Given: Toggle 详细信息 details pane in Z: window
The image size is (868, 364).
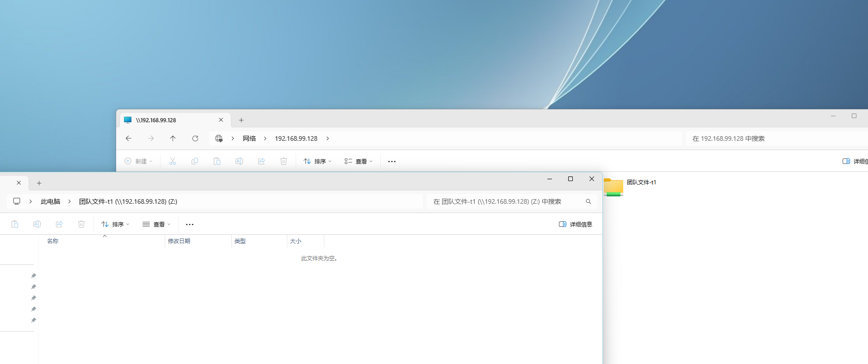Looking at the screenshot, I should 576,224.
